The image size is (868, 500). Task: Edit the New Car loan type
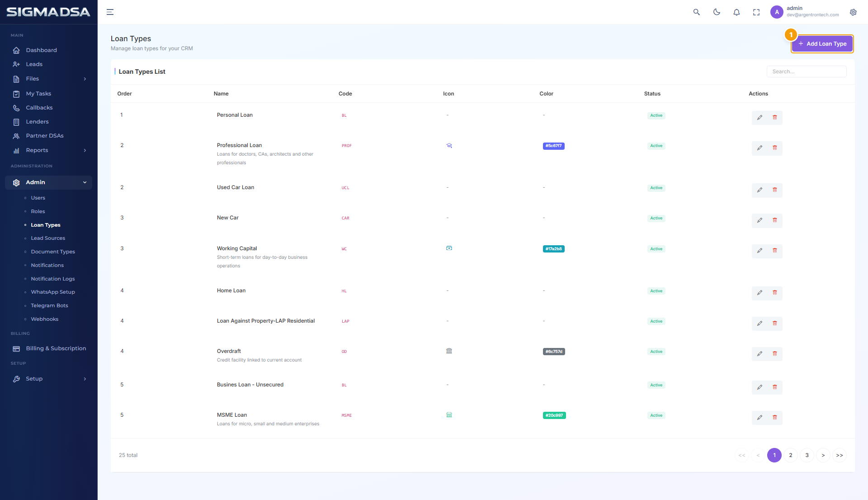pos(759,220)
